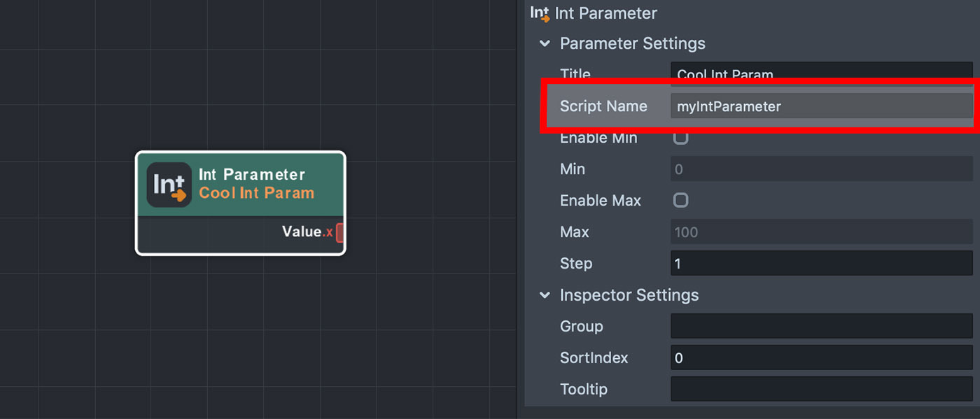Viewport: 980px width, 419px height.
Task: Click the Cool Int Param node subtitle
Action: pos(256,193)
